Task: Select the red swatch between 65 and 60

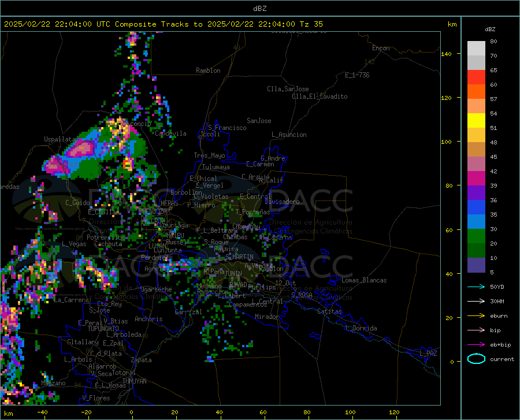Action: (476, 77)
